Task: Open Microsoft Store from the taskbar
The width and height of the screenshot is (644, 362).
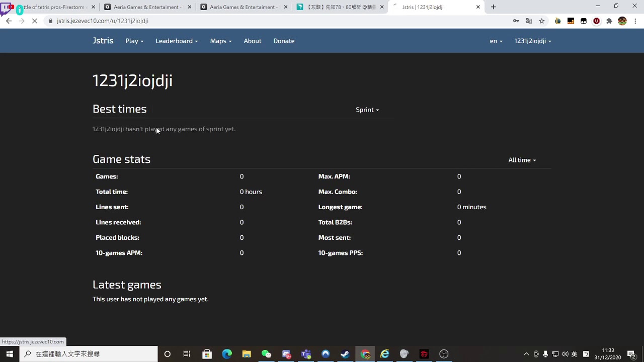Action: coord(207,354)
